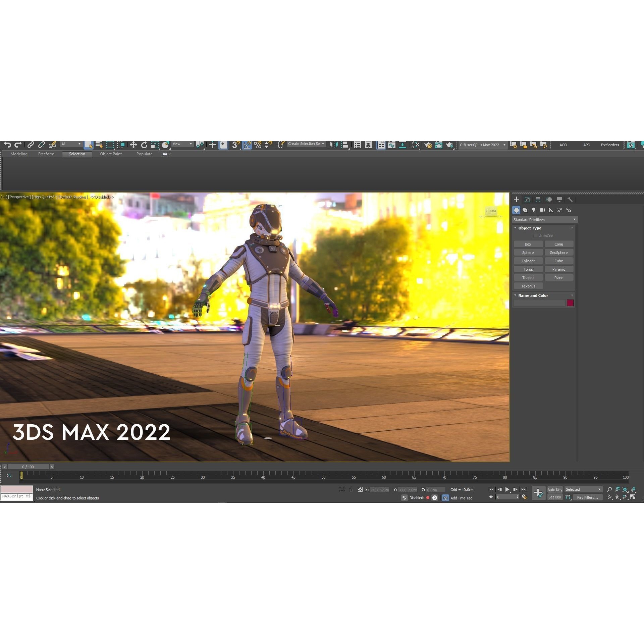The image size is (644, 644).
Task: Toggle Auto Key animation mode
Action: coord(555,489)
